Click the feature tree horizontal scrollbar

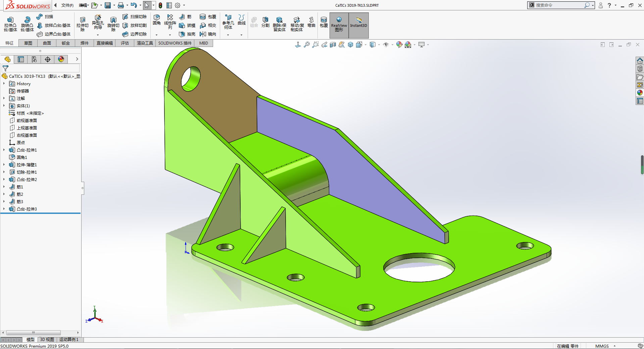click(x=33, y=333)
